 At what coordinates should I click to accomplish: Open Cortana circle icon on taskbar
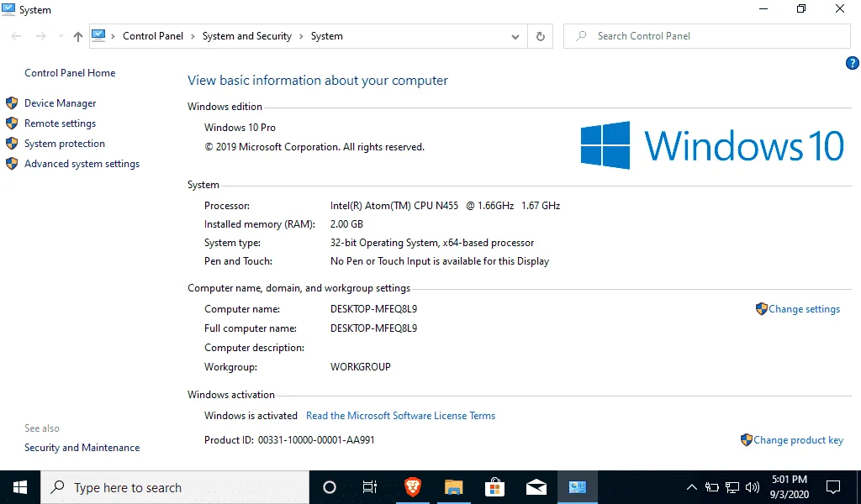tap(330, 487)
